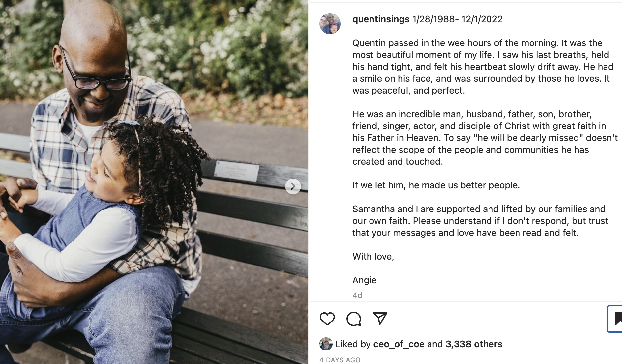The height and width of the screenshot is (364, 622).
Task: Open the quentinsings profile avatar
Action: 330,24
